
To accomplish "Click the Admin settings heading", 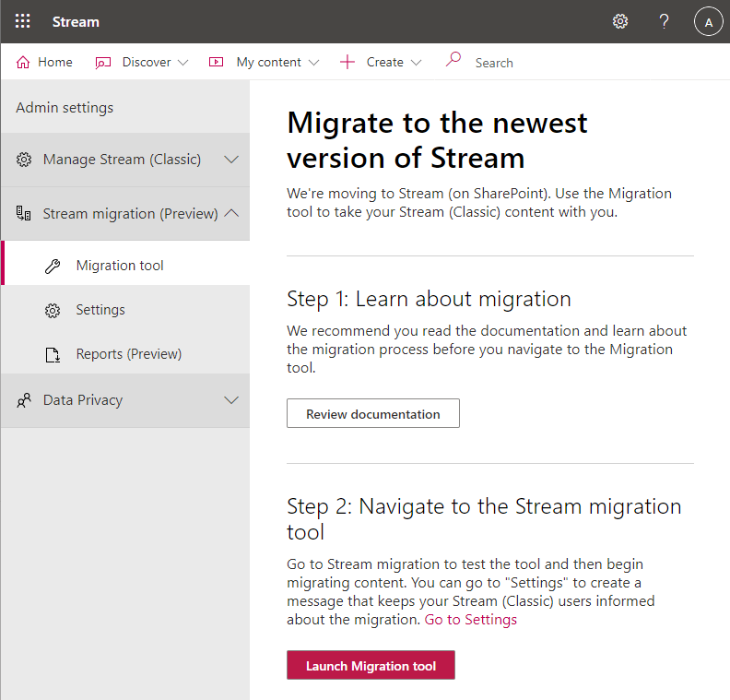I will tap(65, 108).
